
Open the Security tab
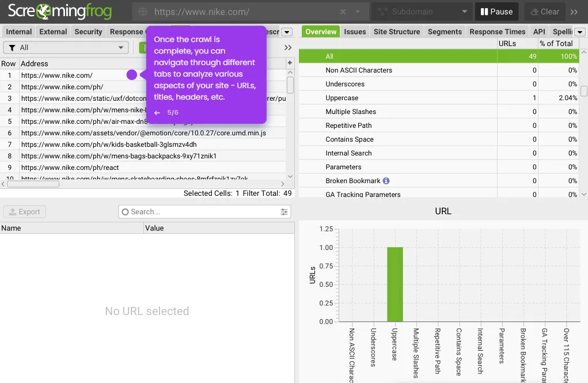tap(88, 32)
